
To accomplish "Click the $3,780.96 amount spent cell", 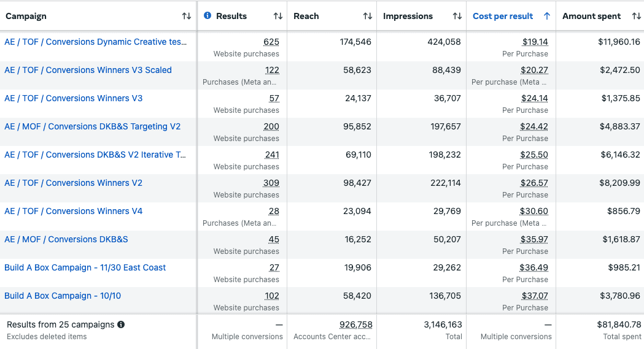I will click(620, 296).
